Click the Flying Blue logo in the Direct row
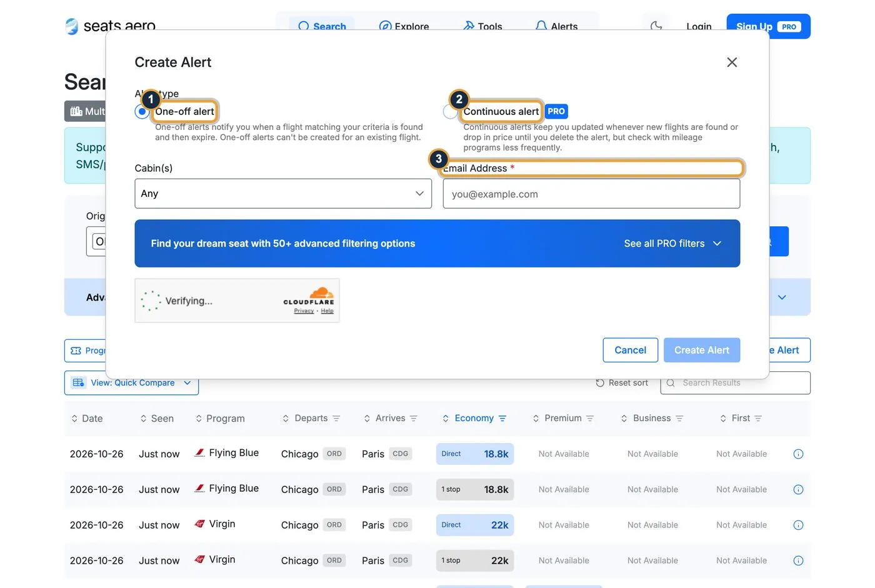Viewport: 875px width, 588px height. 199,453
